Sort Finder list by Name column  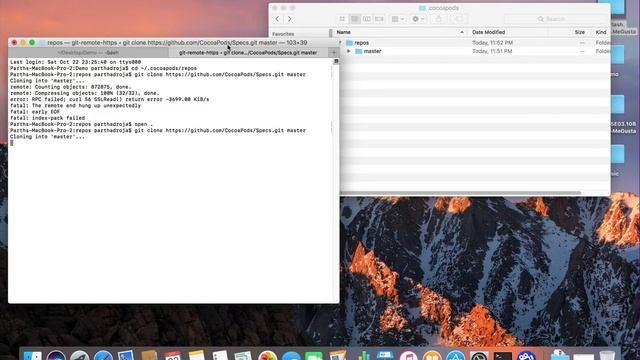[344, 32]
